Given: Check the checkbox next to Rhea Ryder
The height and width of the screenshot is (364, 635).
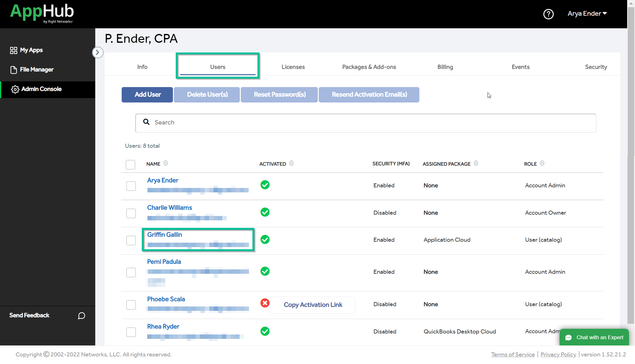Looking at the screenshot, I should click(131, 332).
